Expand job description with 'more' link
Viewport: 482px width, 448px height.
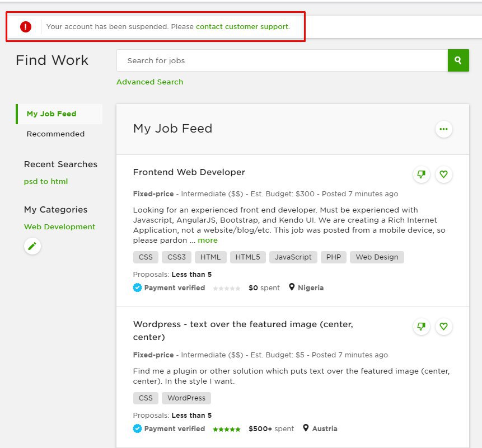tap(208, 240)
